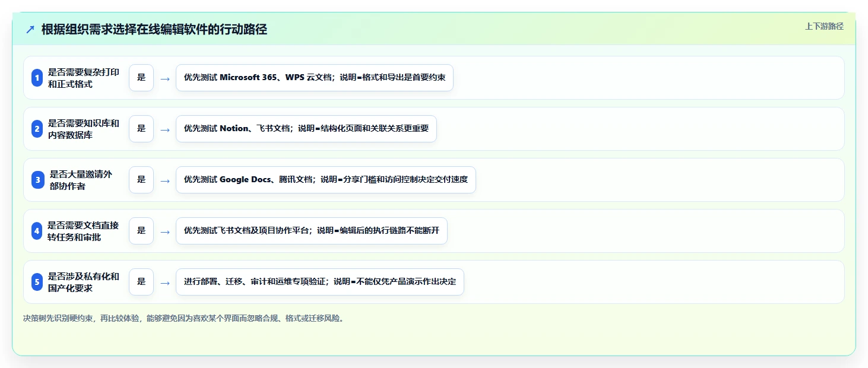
Task: Choose 是 for the complex printing question
Action: point(141,78)
